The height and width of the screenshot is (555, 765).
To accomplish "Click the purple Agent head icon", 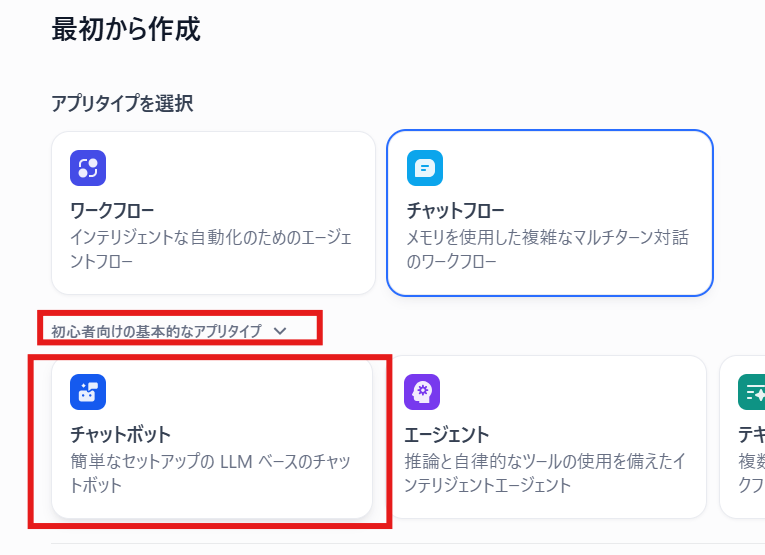I will coord(422,392).
